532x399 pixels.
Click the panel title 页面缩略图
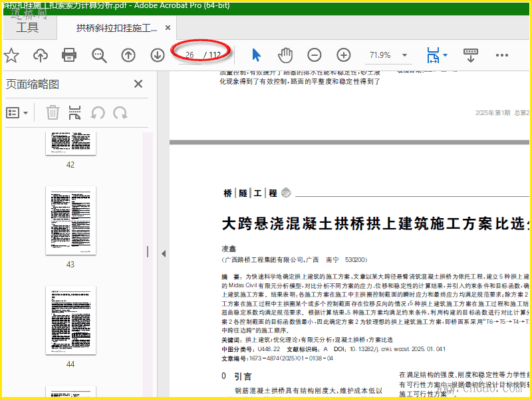click(33, 84)
